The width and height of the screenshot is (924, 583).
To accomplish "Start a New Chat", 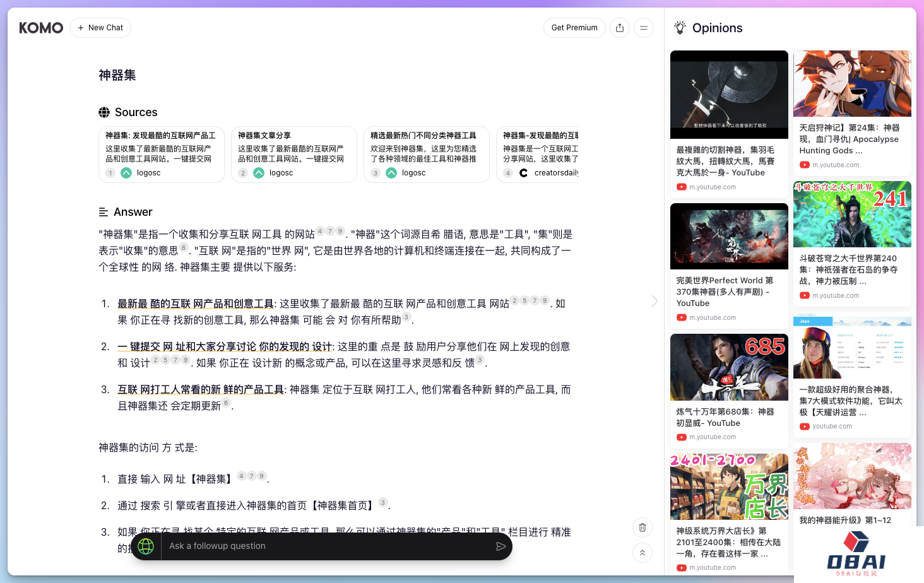I will tap(100, 28).
